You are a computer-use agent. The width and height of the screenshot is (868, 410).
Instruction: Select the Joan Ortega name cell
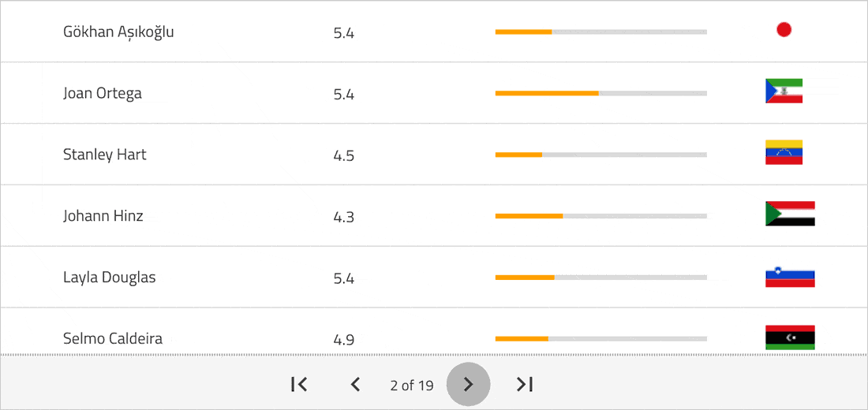click(x=103, y=94)
